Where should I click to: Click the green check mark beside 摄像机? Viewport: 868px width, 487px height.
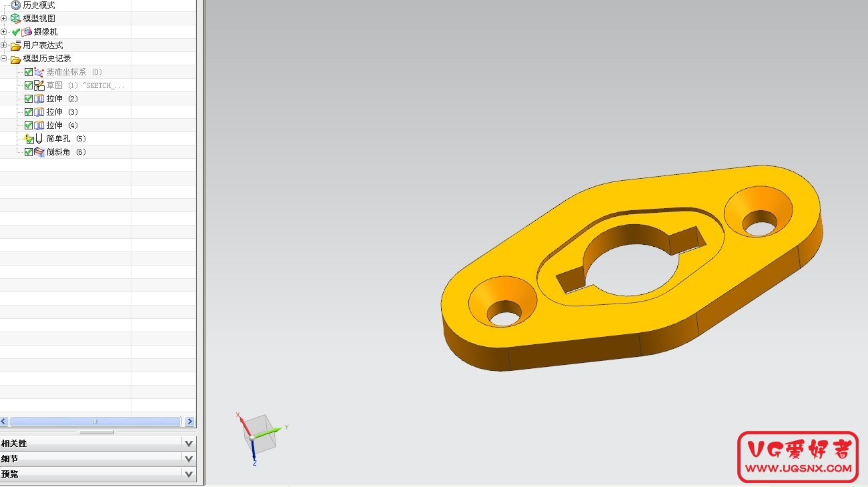(x=16, y=31)
